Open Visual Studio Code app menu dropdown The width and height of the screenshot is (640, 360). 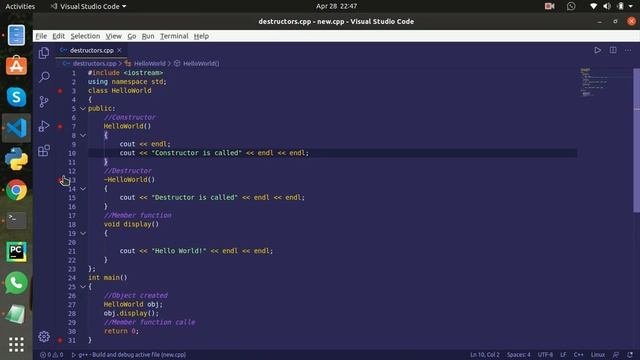coord(88,6)
